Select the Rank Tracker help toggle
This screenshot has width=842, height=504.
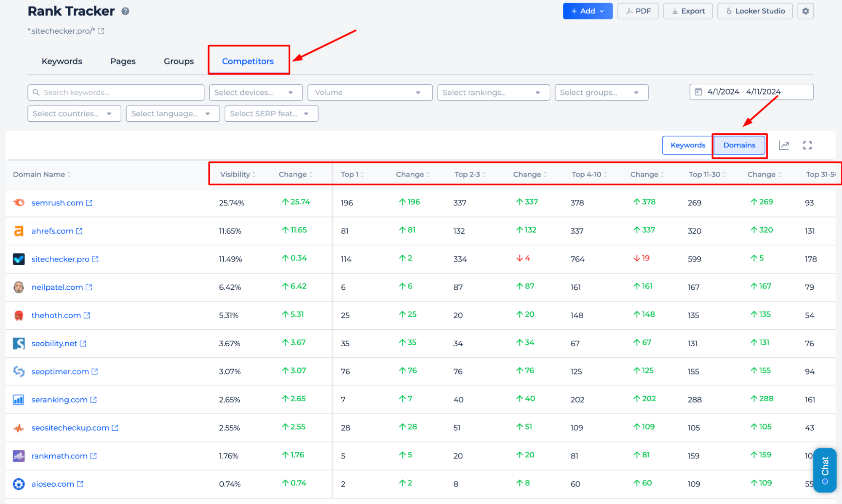tap(126, 11)
